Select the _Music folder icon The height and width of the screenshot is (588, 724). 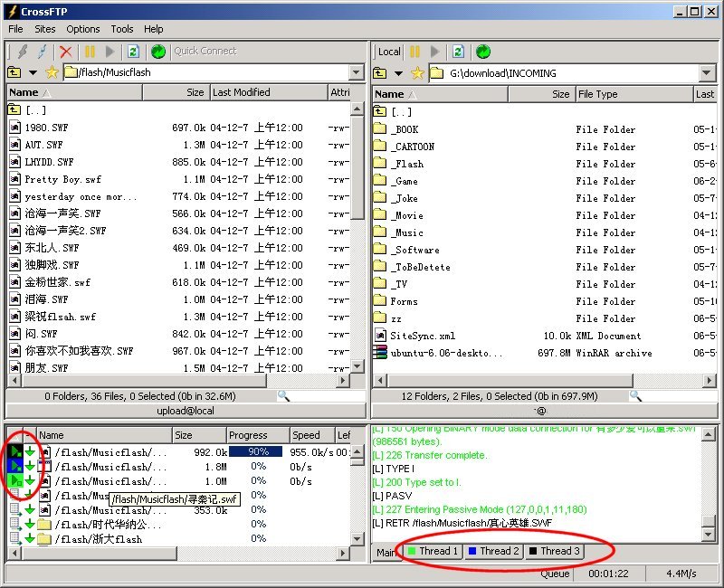pos(380,232)
